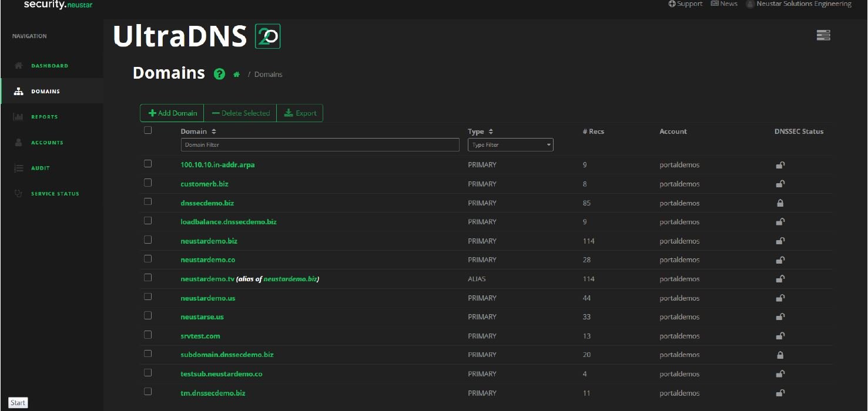This screenshot has width=868, height=411.
Task: Click DNSSEC unlocked icon for neustarse.us
Action: tap(780, 317)
